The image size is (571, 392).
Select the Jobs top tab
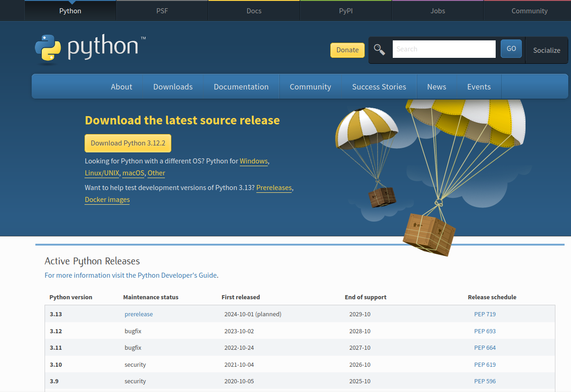[x=437, y=11]
